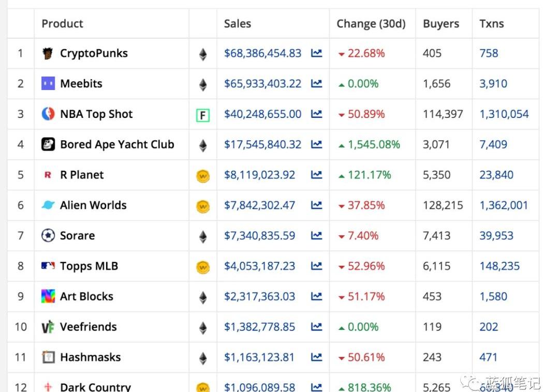Click the Veefriends logo icon
Screen dimensions: 559x392
click(x=48, y=327)
